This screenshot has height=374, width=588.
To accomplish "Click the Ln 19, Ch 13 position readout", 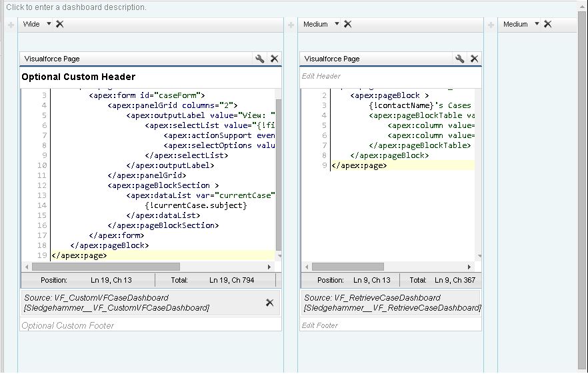I will [111, 280].
